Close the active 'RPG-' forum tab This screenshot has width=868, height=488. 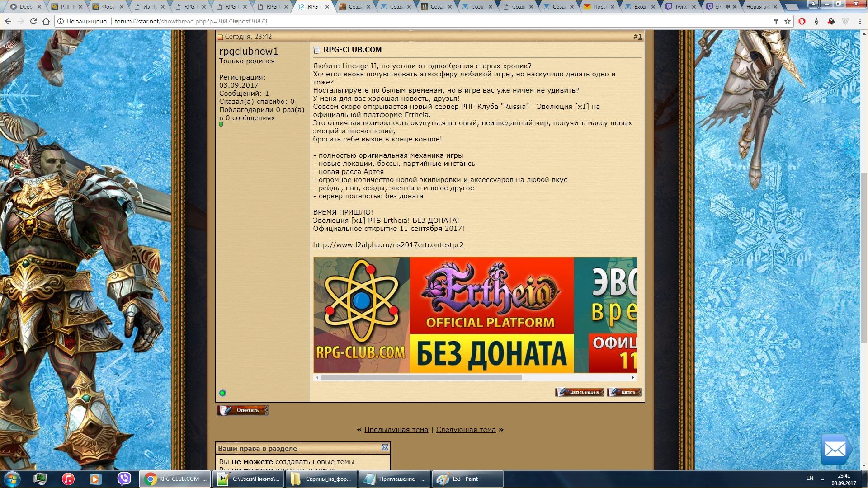327,7
